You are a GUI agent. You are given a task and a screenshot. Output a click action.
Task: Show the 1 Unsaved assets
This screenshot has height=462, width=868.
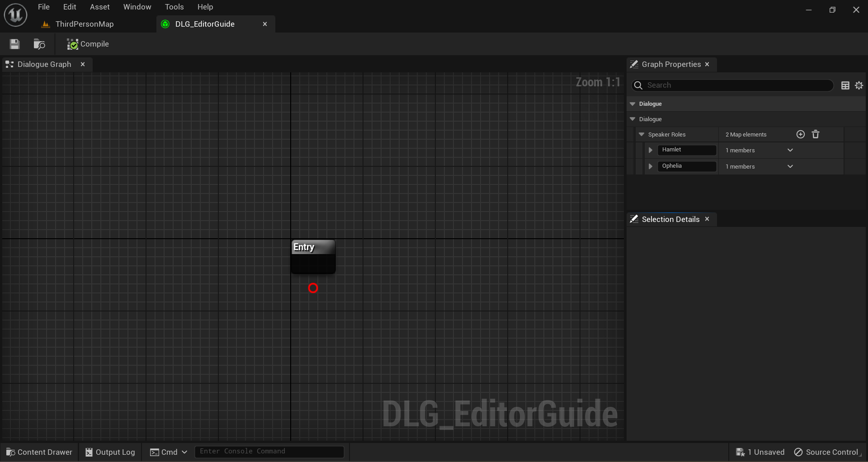[x=760, y=452]
